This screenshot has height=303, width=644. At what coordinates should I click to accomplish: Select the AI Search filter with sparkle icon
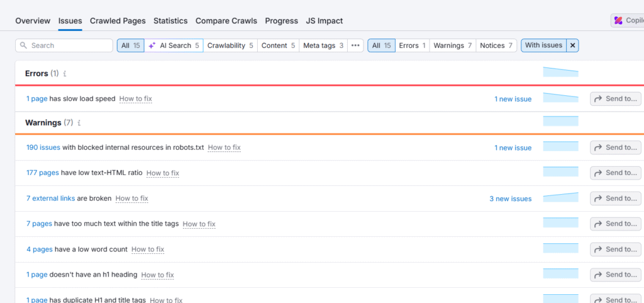174,45
